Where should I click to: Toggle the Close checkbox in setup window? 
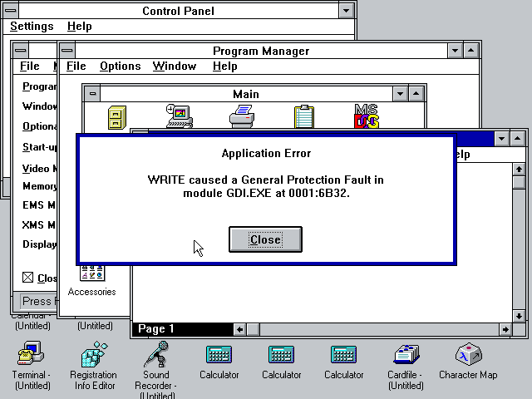[x=27, y=277]
